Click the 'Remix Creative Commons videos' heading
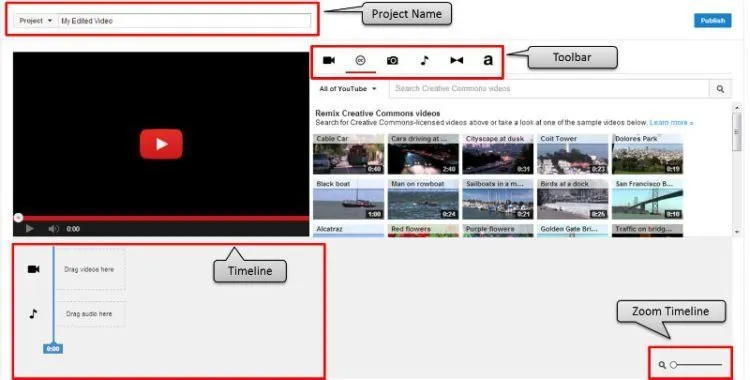This screenshot has height=380, width=750. click(377, 113)
